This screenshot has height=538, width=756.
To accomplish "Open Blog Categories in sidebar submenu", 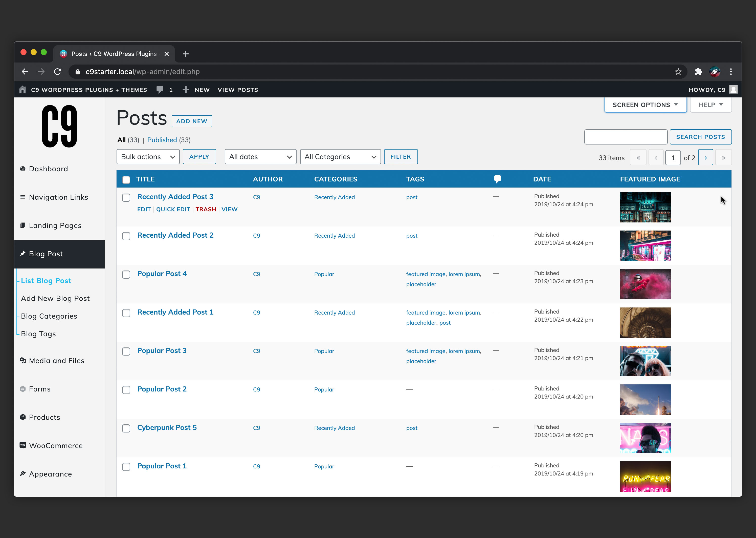I will click(49, 316).
